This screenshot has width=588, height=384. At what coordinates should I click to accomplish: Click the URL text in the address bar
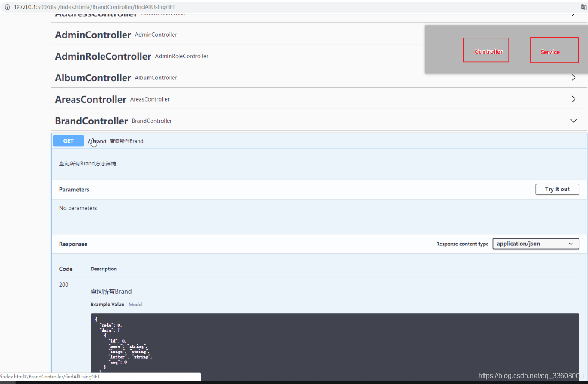94,7
